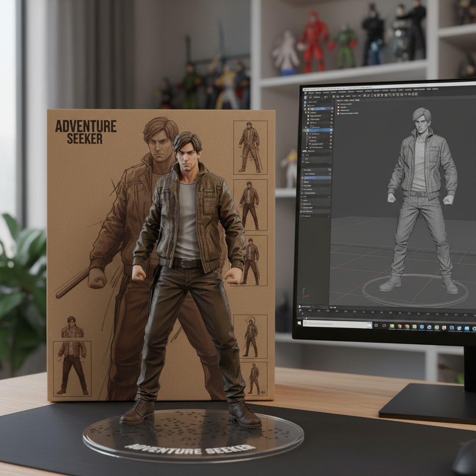The image size is (476, 476).
Task: Collapse the parent above the second highlighted outliner row
Action: (x=307, y=127)
